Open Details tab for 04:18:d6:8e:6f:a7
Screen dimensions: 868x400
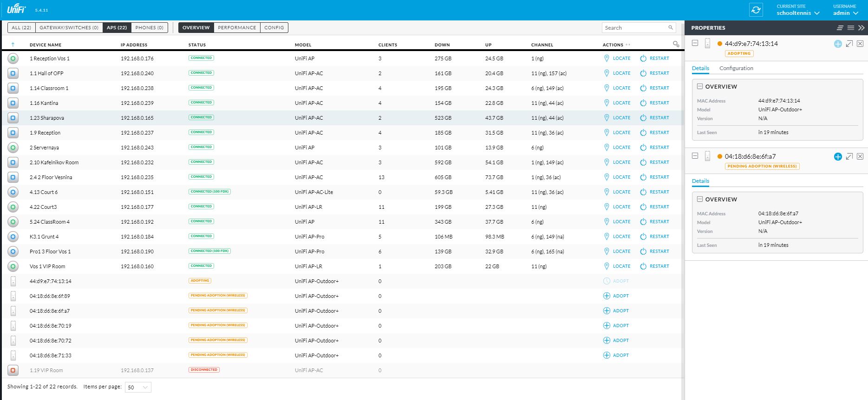pyautogui.click(x=700, y=181)
